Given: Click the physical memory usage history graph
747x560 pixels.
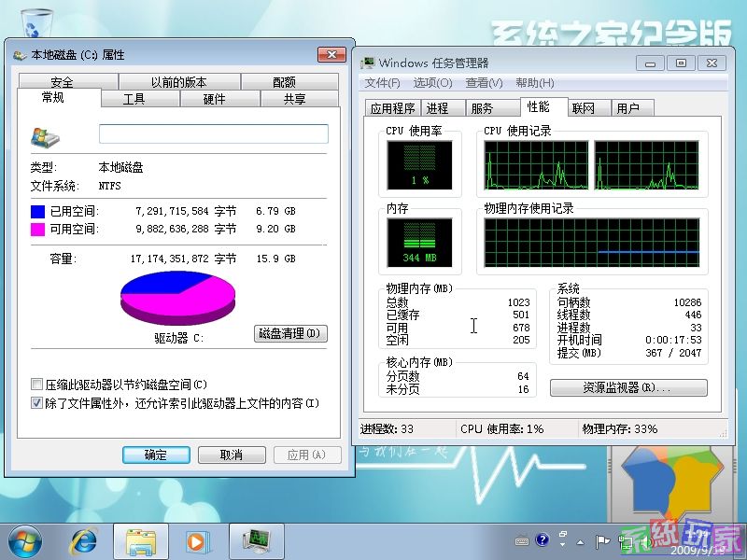Looking at the screenshot, I should [592, 243].
